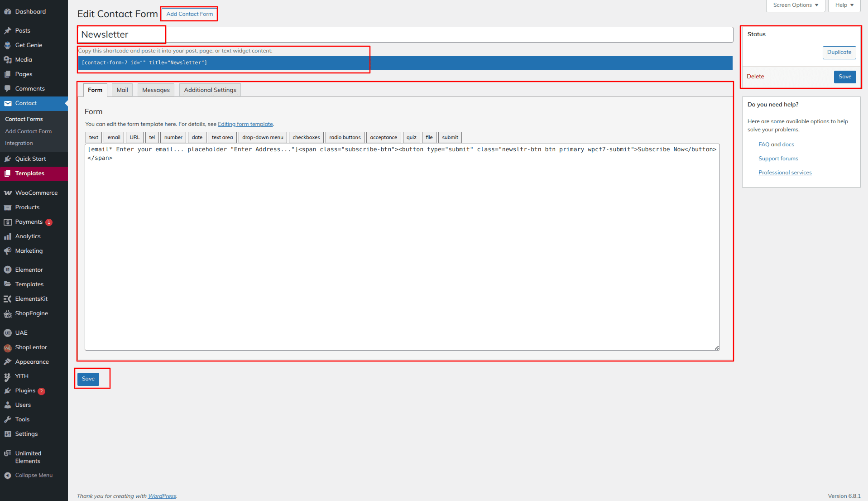
Task: Click the Plugins icon
Action: pos(8,391)
